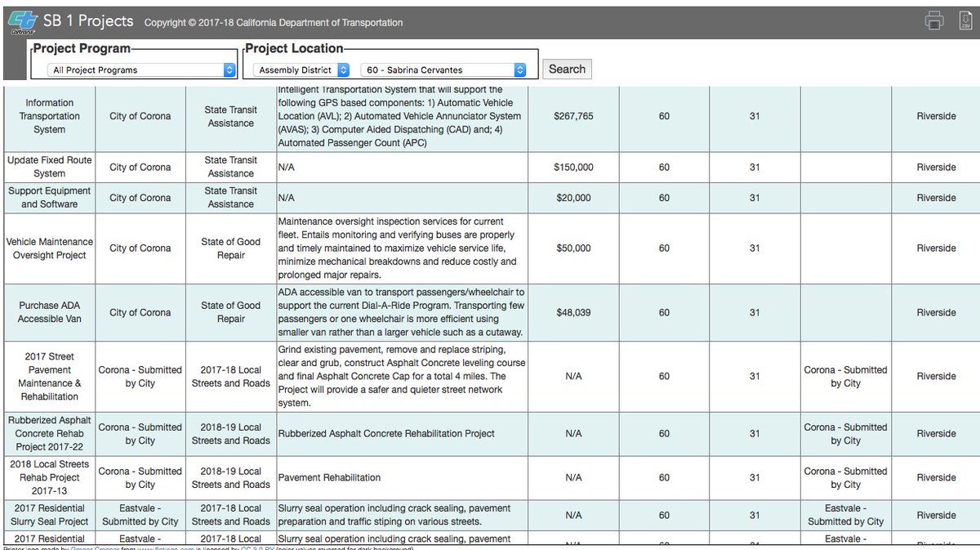Select the Update Fixed Route System project cell

(50, 167)
